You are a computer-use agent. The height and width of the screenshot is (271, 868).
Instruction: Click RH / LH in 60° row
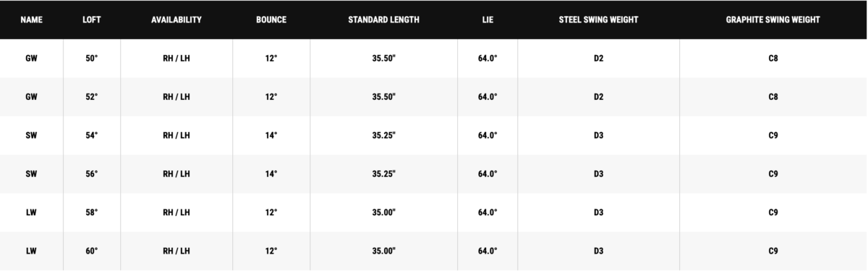click(x=176, y=251)
